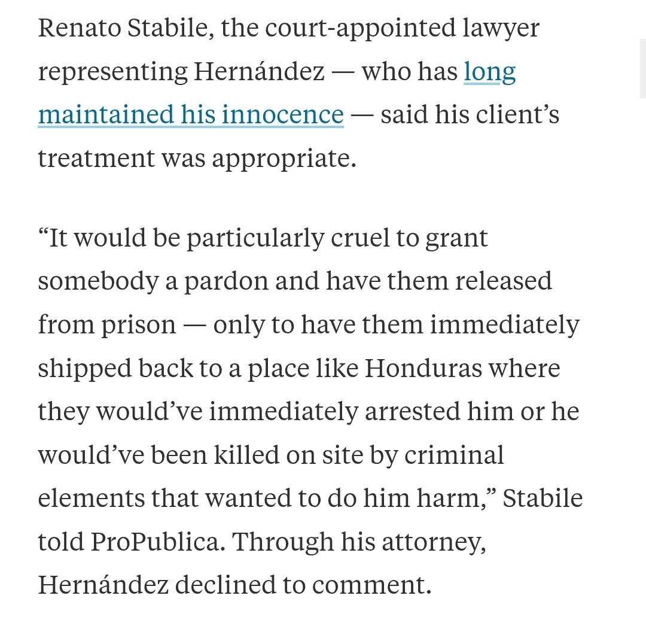This screenshot has height=644, width=646.
Task: Click the phrase 'from prison'
Action: pos(107,325)
